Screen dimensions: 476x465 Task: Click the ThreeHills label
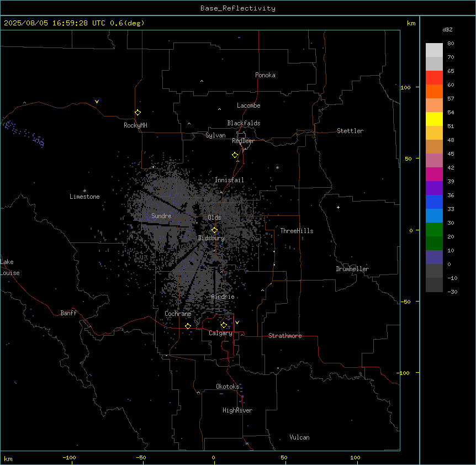point(297,231)
